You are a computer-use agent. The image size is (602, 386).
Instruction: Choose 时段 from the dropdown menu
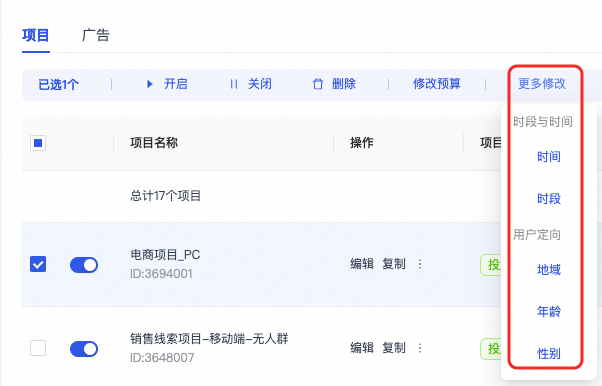pyautogui.click(x=549, y=199)
